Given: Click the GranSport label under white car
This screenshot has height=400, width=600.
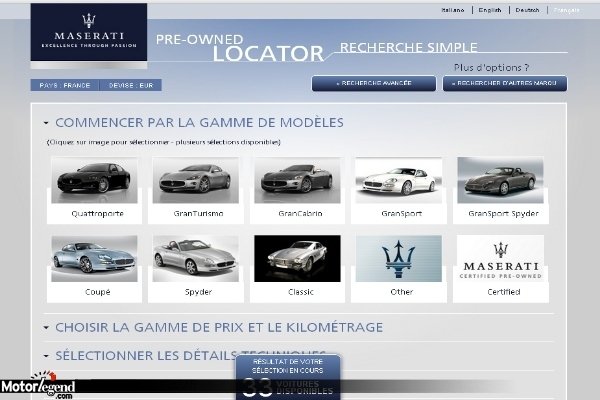Looking at the screenshot, I should (x=401, y=214).
